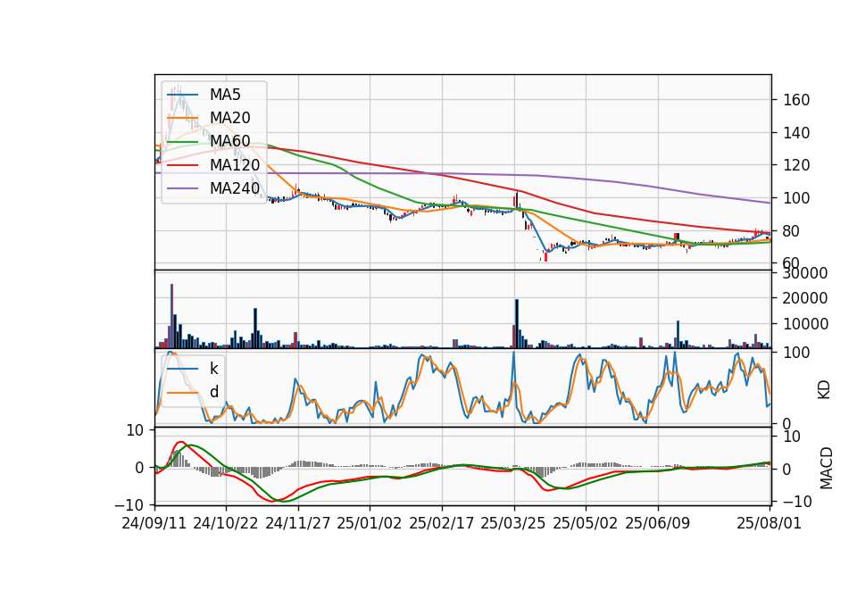Select the MA120 legend entry
This screenshot has height=616, width=857.
click(213, 165)
